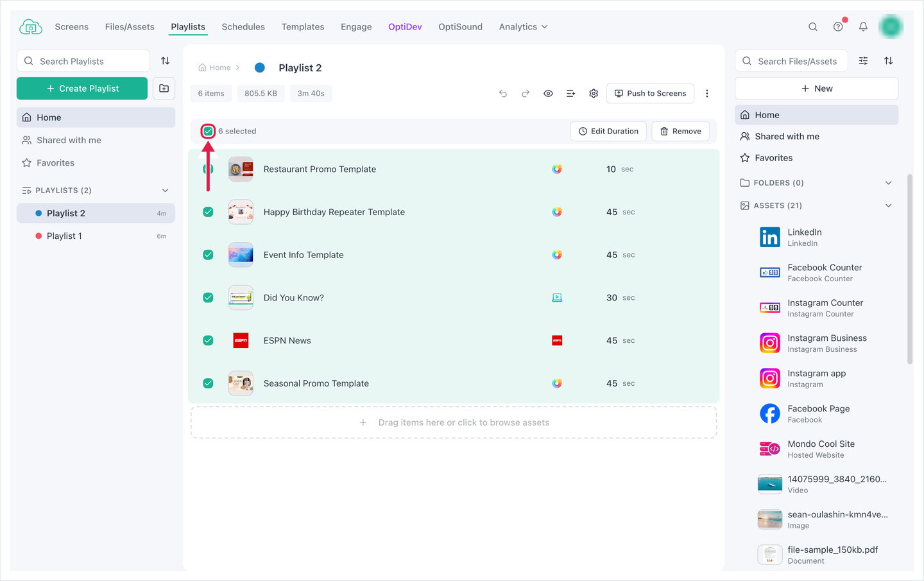Uncheck the select-all checkbox beside 6 selected
Viewport: 924px width, 581px height.
tap(208, 131)
